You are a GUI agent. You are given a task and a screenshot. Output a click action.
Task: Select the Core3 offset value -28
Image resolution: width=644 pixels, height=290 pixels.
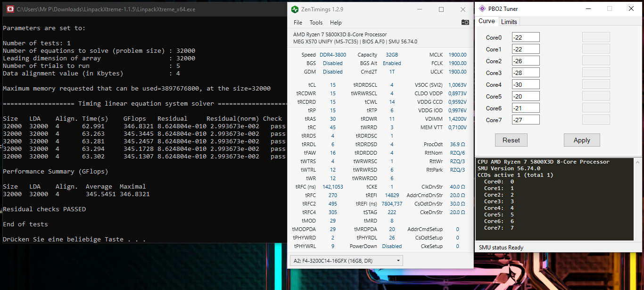click(x=525, y=72)
